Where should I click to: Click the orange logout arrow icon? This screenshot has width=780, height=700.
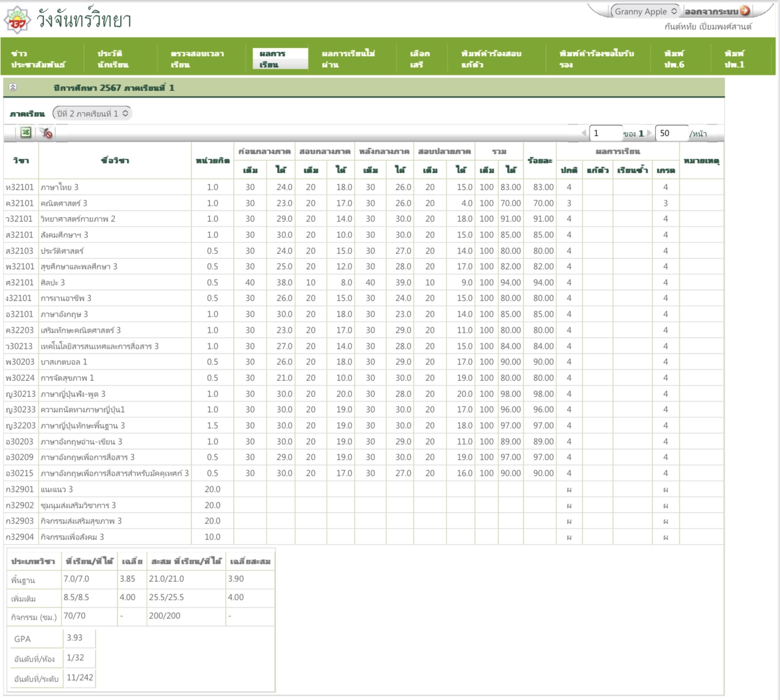(745, 11)
